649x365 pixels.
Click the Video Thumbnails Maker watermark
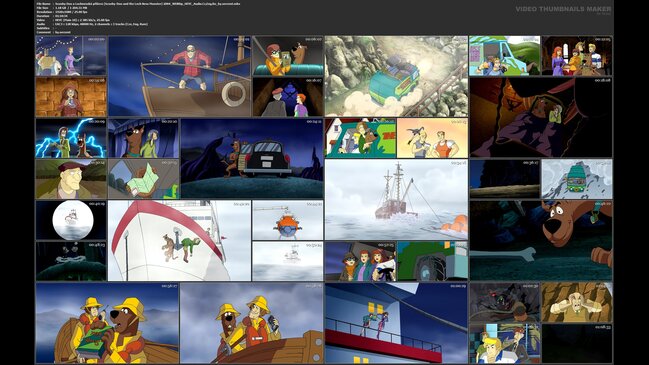pyautogui.click(x=563, y=9)
